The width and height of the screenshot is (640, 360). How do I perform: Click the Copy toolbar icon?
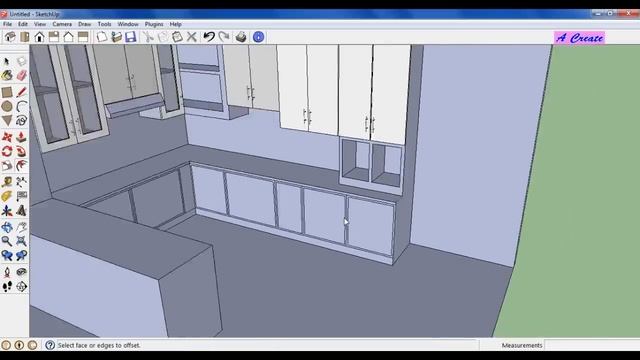(x=162, y=37)
